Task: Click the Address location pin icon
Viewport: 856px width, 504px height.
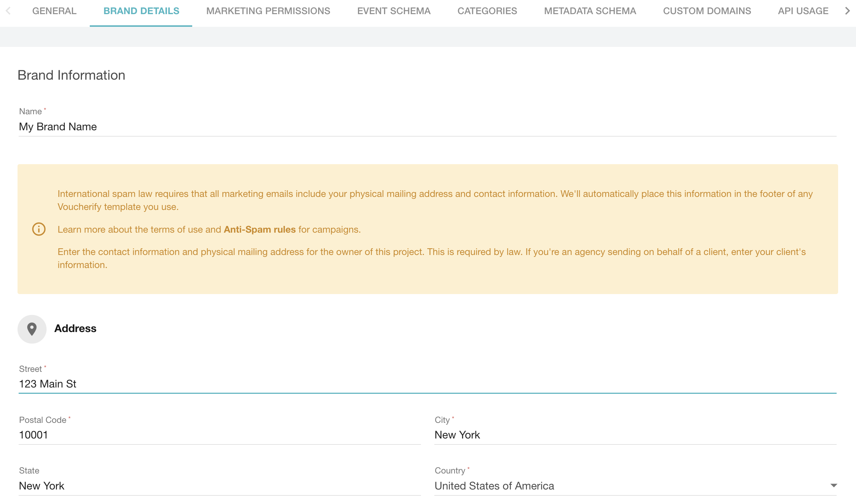Action: 32,329
